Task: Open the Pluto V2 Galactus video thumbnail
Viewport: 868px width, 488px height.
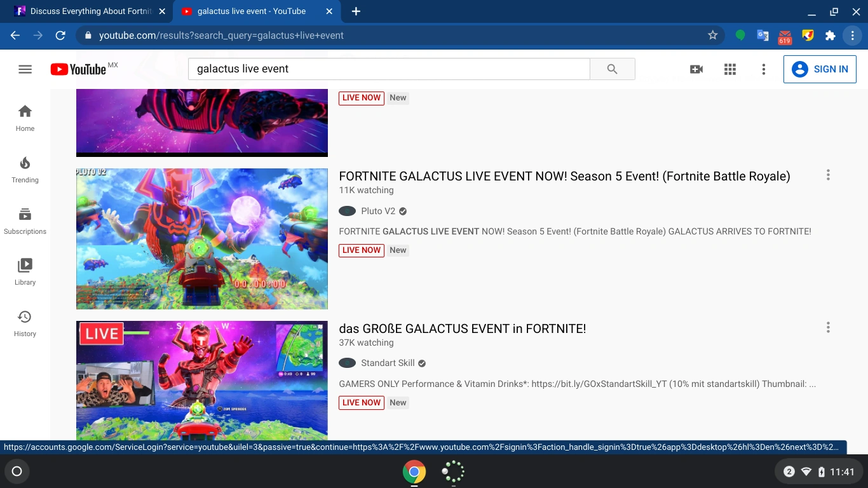Action: (202, 239)
